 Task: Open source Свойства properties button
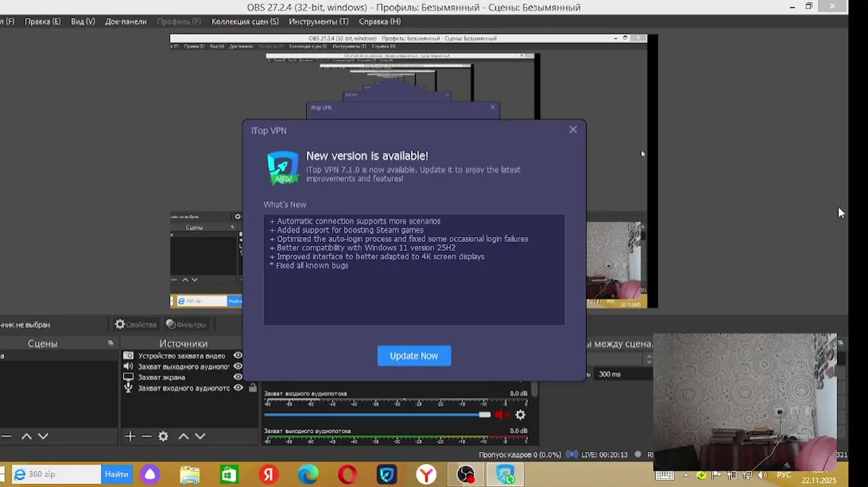(136, 325)
